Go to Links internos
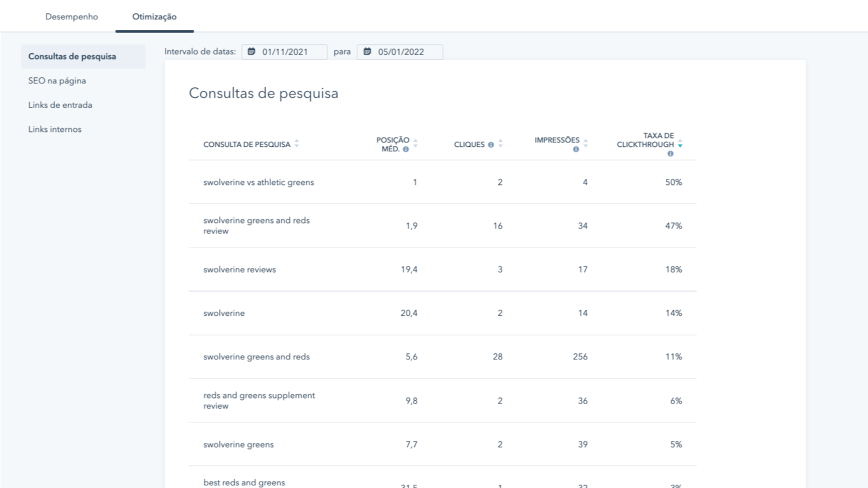This screenshot has height=488, width=868. [55, 129]
